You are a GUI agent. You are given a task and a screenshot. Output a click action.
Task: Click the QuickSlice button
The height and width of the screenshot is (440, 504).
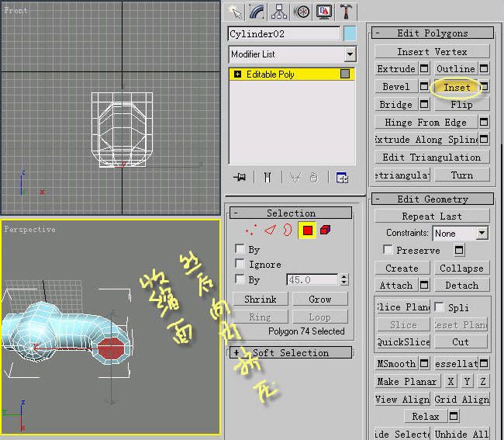(403, 341)
